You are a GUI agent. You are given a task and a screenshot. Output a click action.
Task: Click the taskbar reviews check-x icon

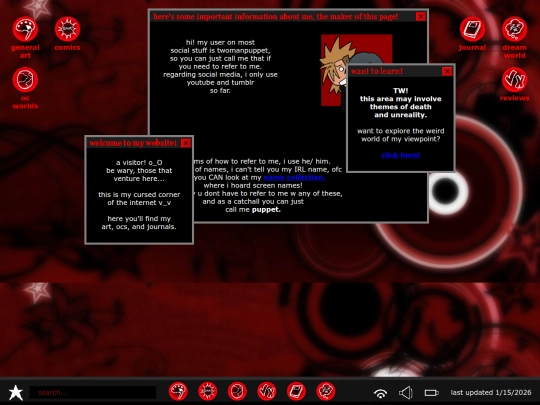(x=267, y=391)
